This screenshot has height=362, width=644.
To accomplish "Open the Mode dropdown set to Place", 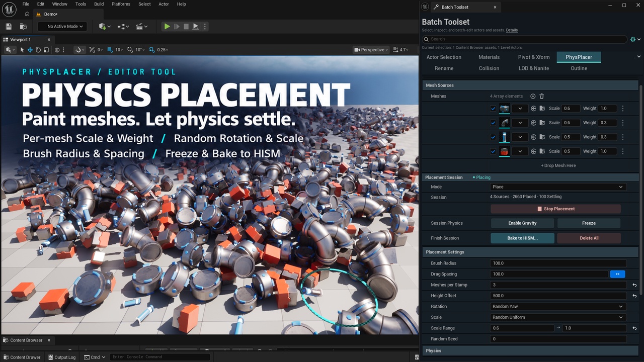I will pos(558,187).
